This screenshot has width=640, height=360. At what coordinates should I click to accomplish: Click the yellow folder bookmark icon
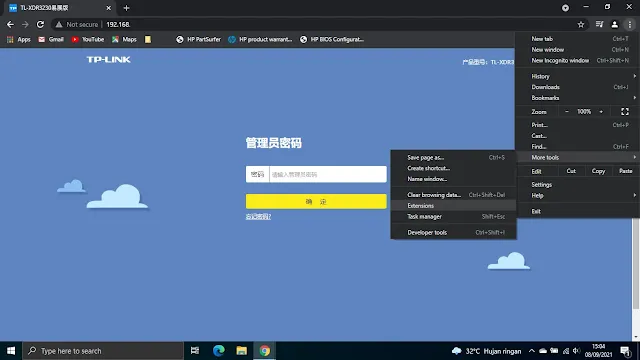pyautogui.click(x=148, y=39)
